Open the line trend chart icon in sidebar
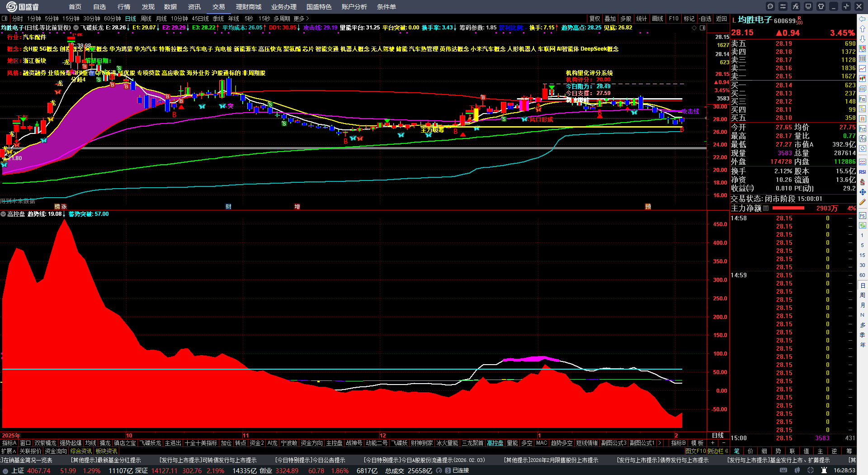 (x=863, y=69)
